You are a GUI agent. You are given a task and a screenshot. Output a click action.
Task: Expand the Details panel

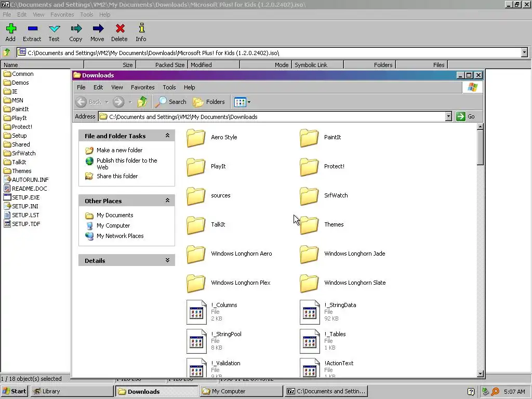coord(167,260)
